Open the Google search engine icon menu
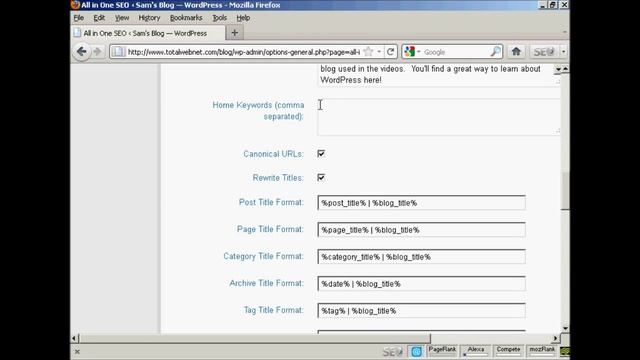640x360 pixels. pos(411,52)
